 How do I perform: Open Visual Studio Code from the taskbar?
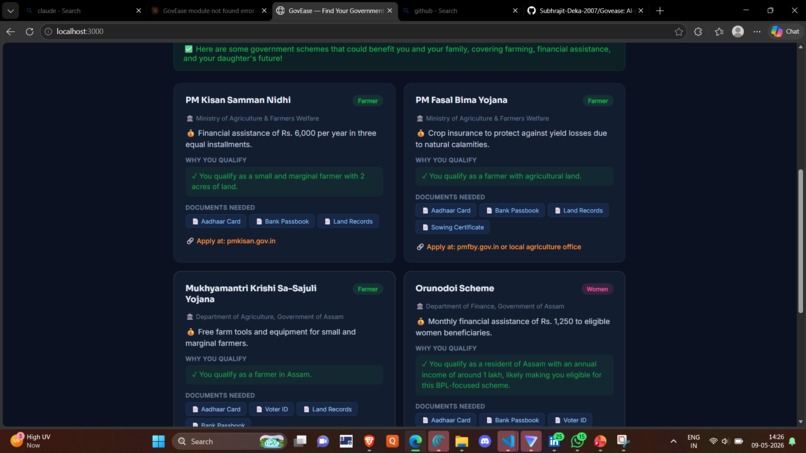click(508, 441)
